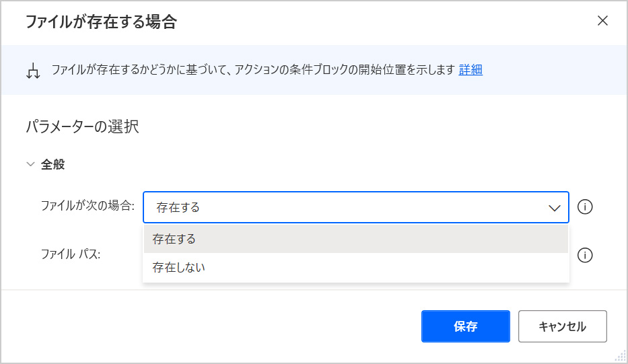628x364 pixels.
Task: Open the 詳細 link
Action: (470, 70)
